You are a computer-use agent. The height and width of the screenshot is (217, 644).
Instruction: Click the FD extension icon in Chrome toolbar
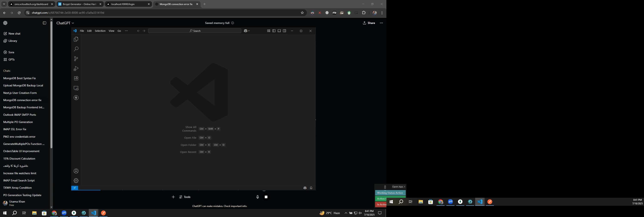pos(334,13)
